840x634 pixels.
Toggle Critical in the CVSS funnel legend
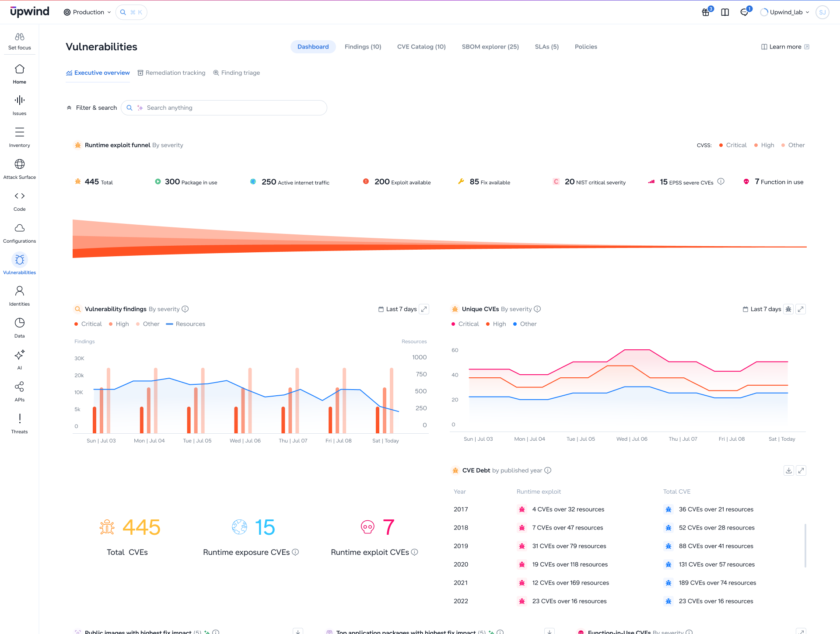(x=733, y=145)
